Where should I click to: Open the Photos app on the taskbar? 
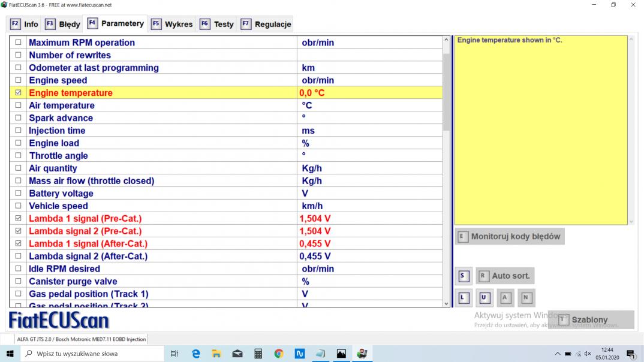341,354
